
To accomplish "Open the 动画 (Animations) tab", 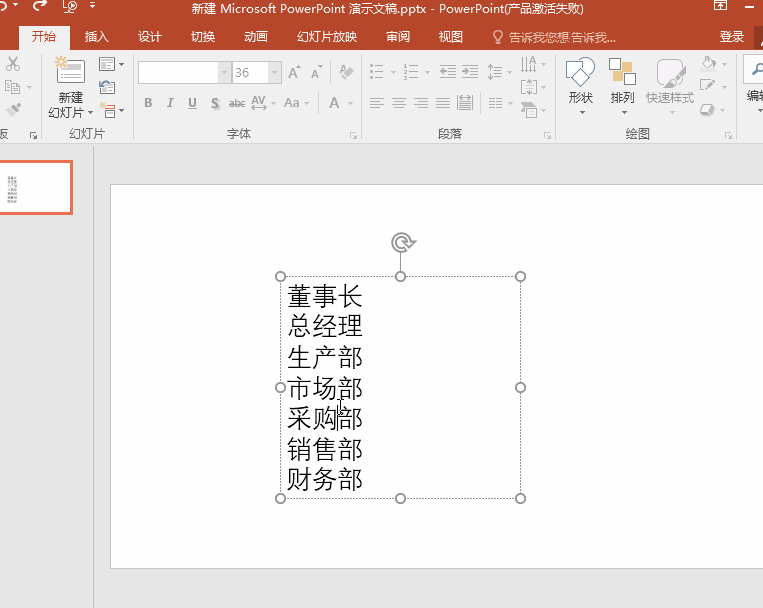I will (x=255, y=37).
